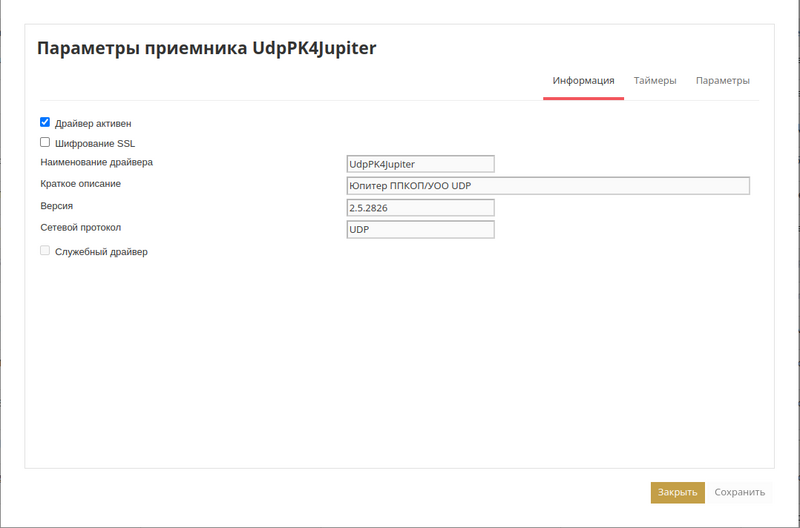Viewport: 800px width, 528px height.
Task: Click the 'Наименование драйвера' field label
Action: pyautogui.click(x=96, y=162)
